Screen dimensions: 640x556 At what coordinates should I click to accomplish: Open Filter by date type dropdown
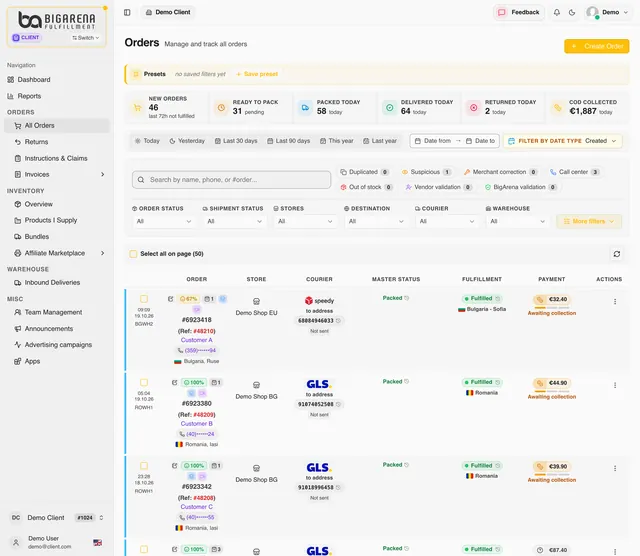pyautogui.click(x=562, y=141)
